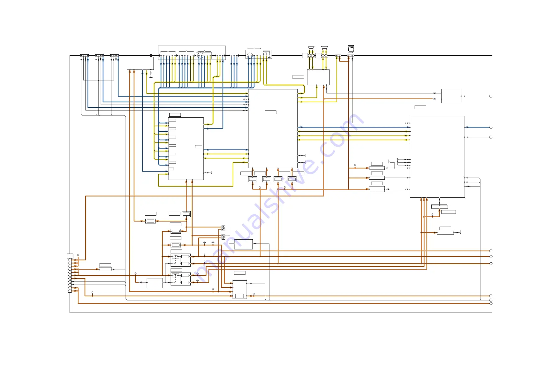
Task: Click the topmost output terminal circle on right
Action: pyautogui.click(x=491, y=96)
